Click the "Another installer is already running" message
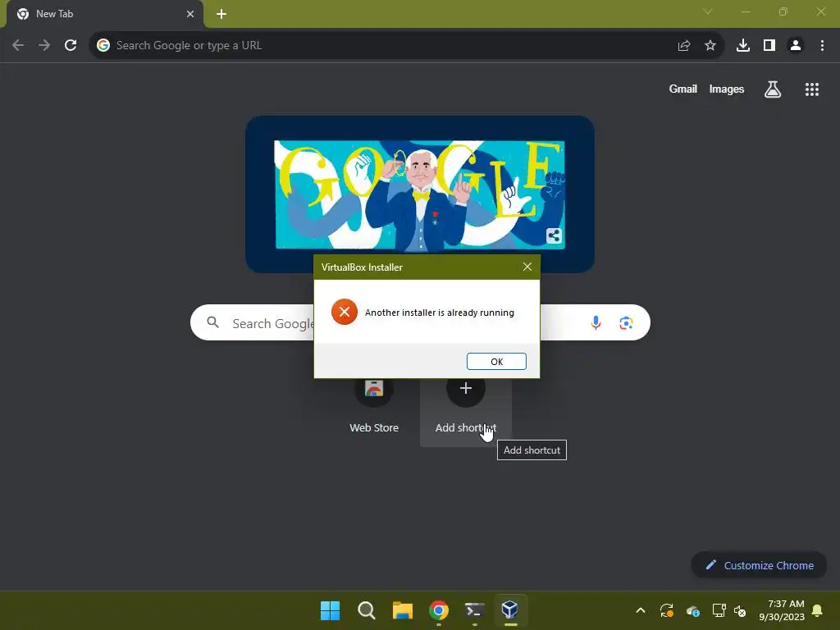The image size is (840, 630). (x=440, y=313)
